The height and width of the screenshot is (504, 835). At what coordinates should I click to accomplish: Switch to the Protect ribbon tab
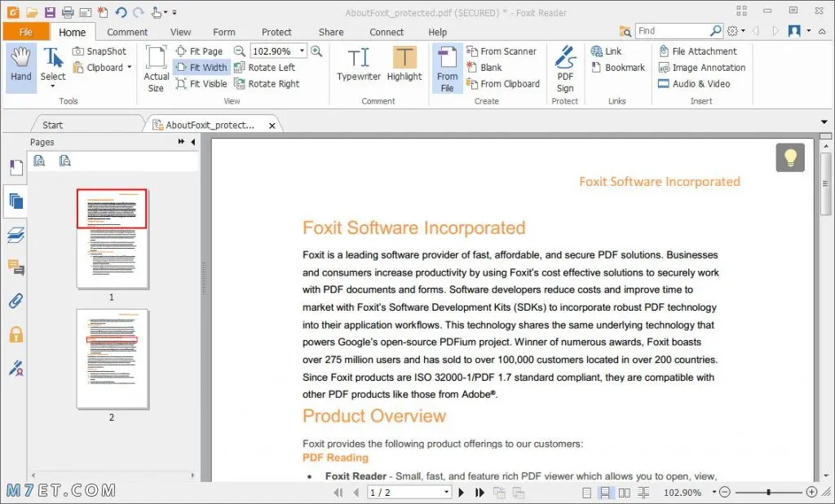point(276,32)
